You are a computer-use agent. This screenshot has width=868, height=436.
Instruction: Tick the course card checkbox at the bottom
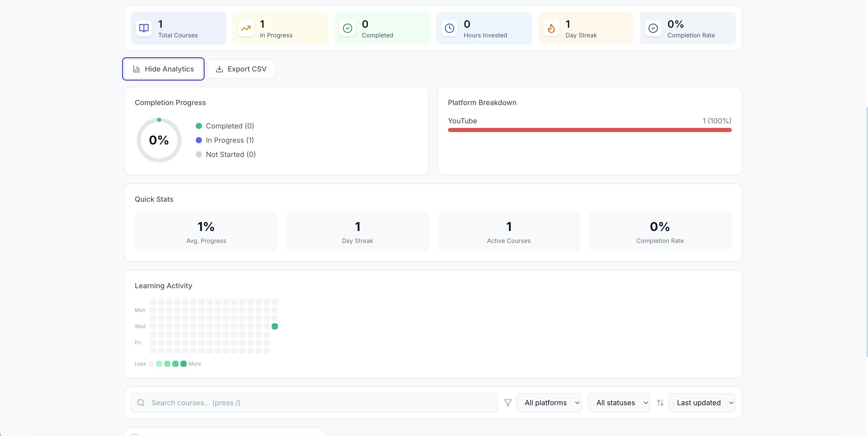tap(134, 435)
